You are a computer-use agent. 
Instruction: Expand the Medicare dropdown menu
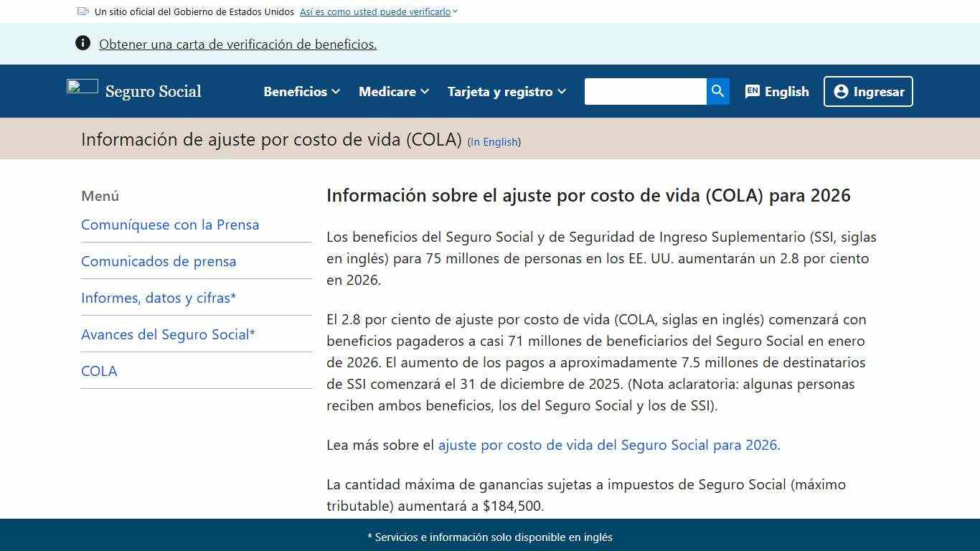pos(393,91)
